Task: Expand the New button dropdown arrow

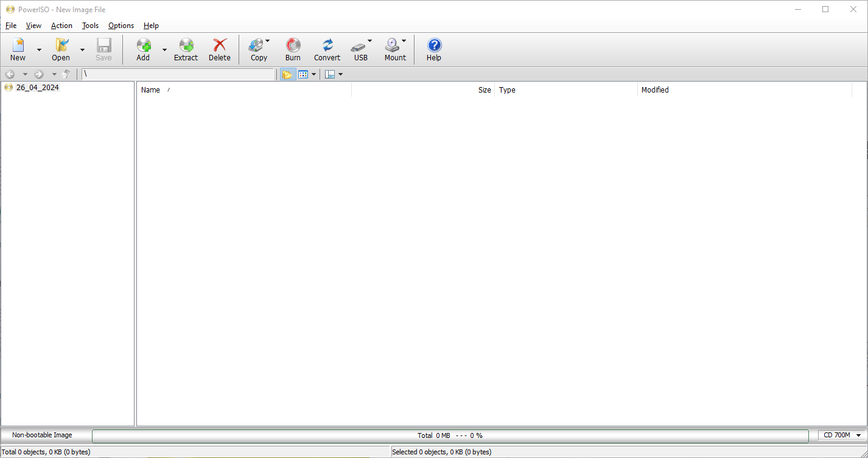Action: coord(39,50)
